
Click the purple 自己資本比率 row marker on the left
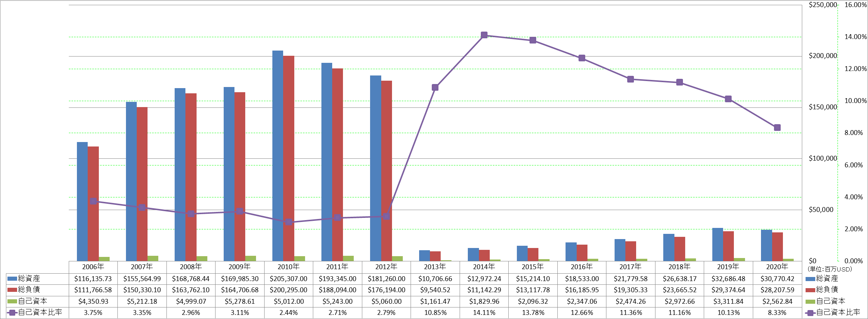tap(12, 312)
